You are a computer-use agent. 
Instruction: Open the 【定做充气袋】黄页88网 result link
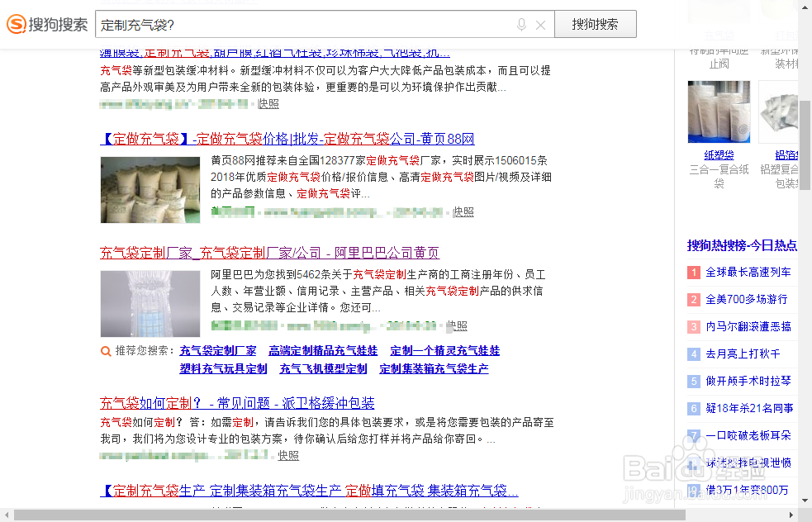tap(287, 139)
